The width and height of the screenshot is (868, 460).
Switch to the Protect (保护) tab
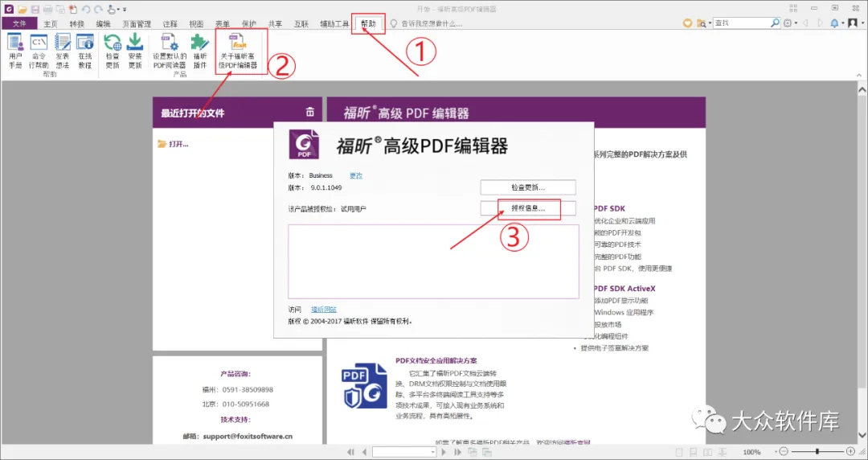248,24
